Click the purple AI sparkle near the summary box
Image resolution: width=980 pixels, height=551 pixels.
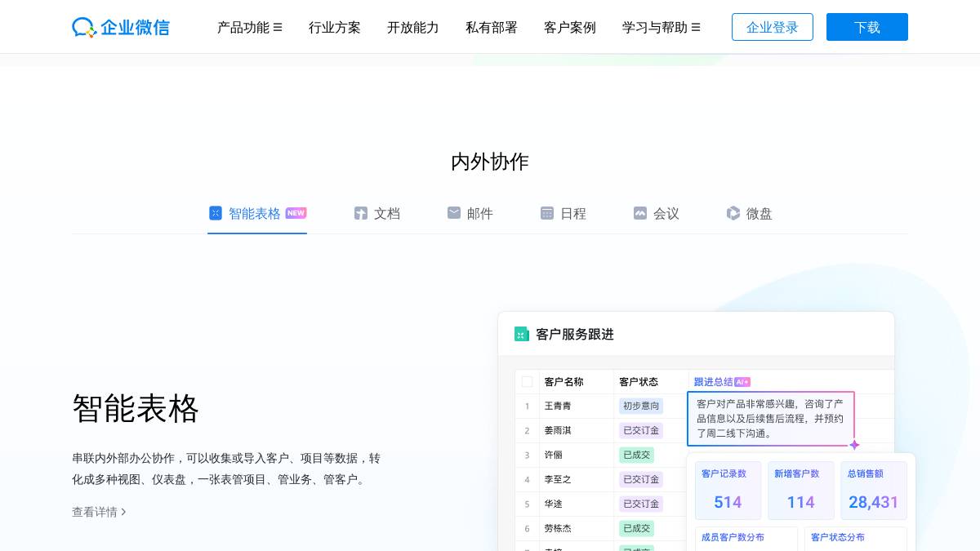854,445
